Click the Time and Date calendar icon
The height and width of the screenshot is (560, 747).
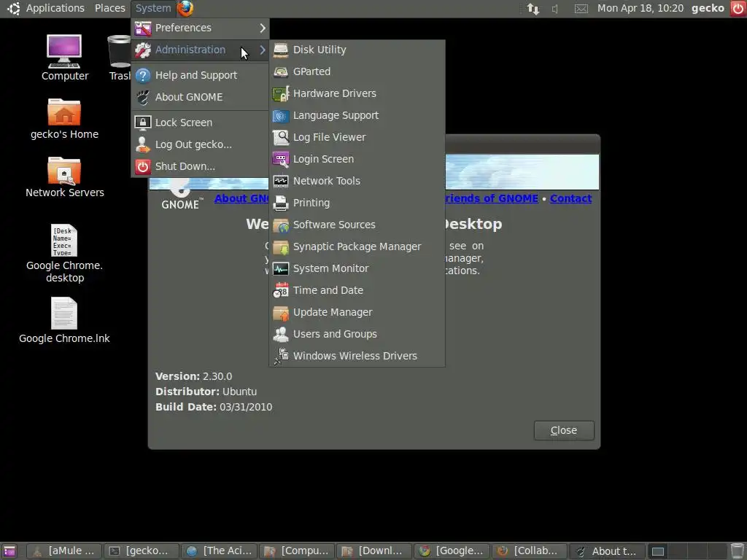coord(281,290)
